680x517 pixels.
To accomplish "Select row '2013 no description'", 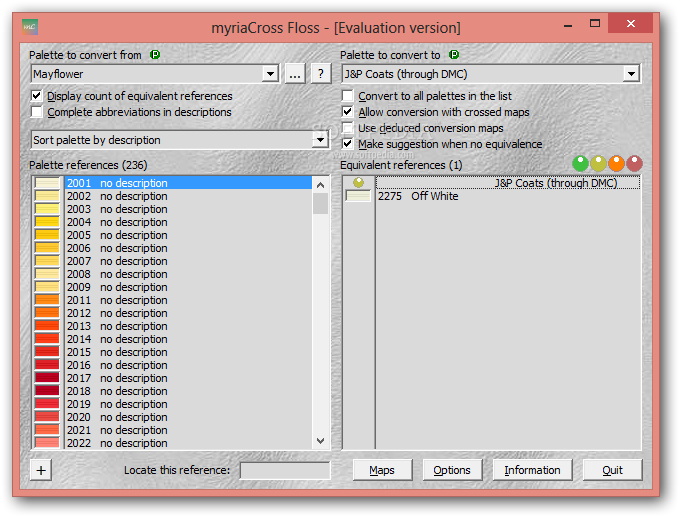I will coord(188,326).
